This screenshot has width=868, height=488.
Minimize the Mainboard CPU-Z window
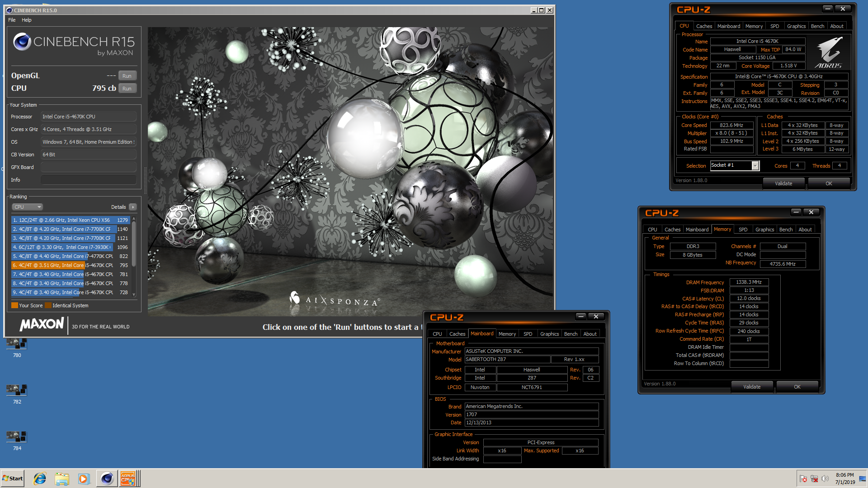(581, 317)
